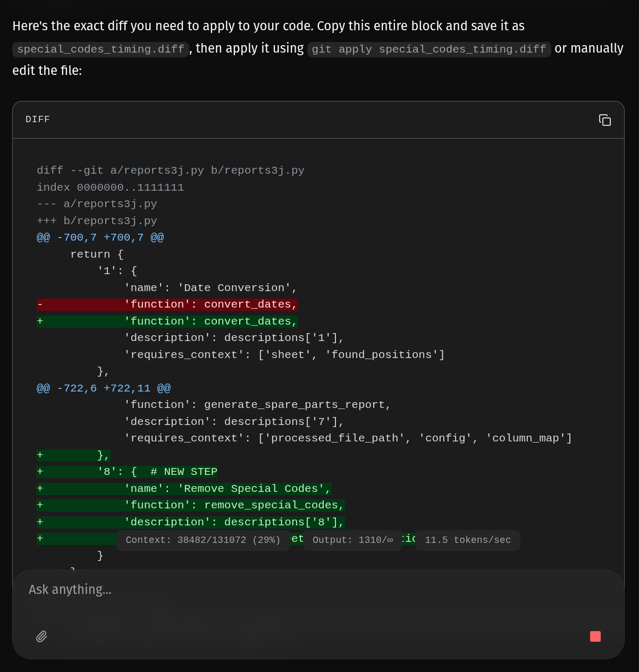
Task: Click the 'name': 'Date Conversion' line
Action: 211,288
